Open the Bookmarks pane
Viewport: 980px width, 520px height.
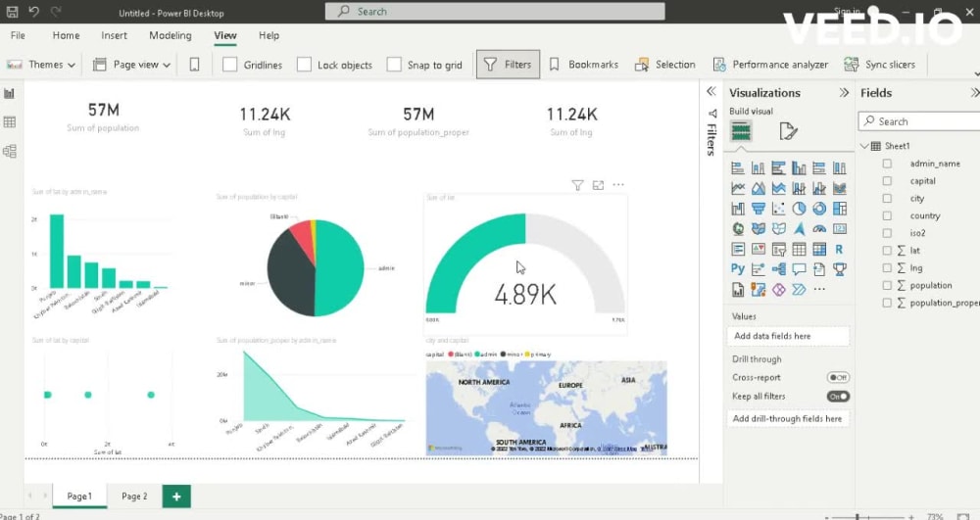[x=584, y=65]
